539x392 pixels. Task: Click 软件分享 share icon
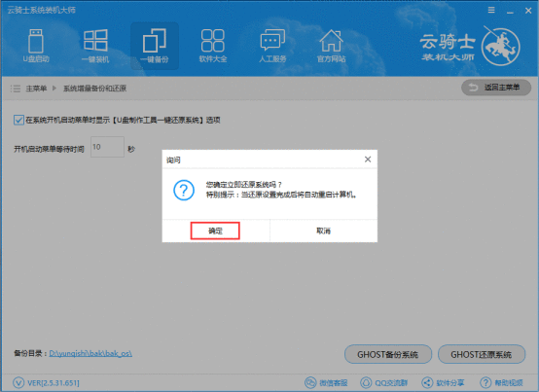(443, 382)
